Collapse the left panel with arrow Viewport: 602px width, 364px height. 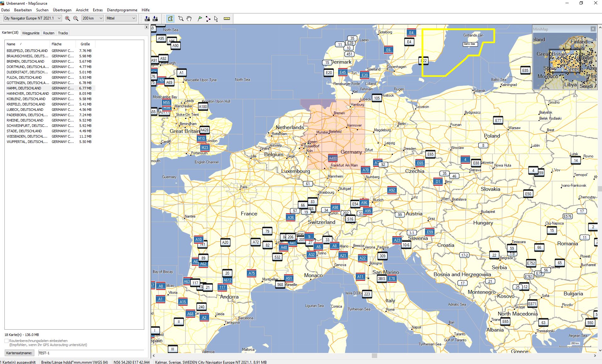146,27
